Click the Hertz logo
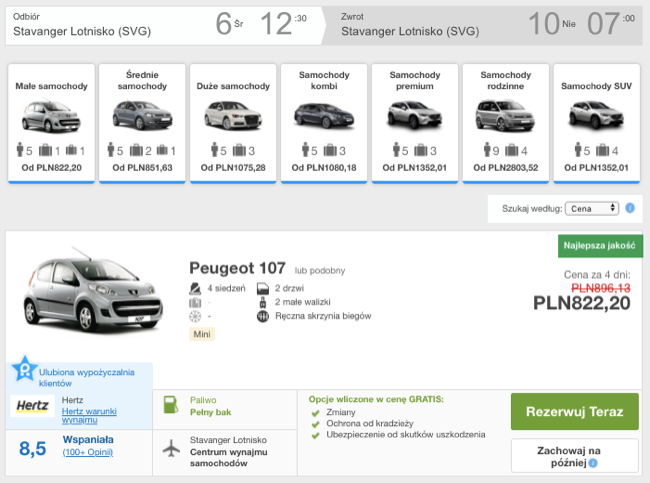650x483 pixels. click(x=32, y=405)
